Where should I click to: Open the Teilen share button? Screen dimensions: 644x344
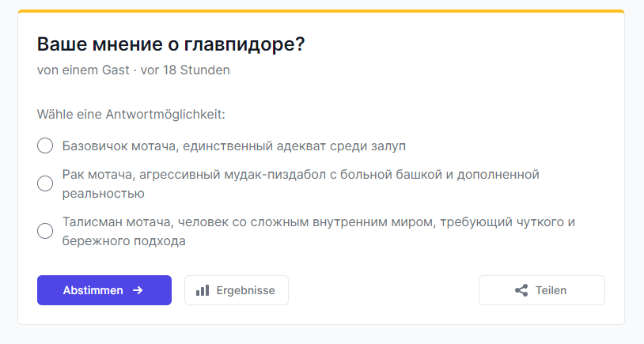[542, 290]
